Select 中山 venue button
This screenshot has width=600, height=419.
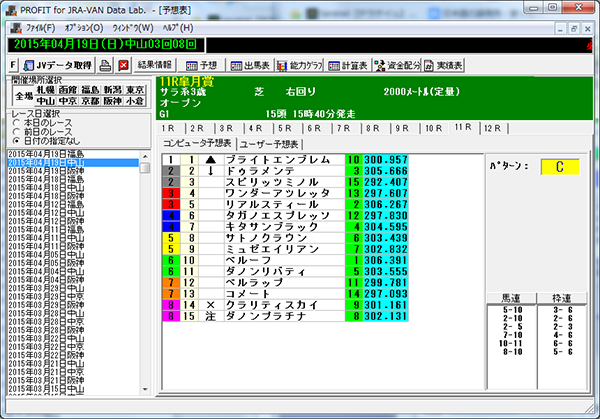pyautogui.click(x=46, y=101)
